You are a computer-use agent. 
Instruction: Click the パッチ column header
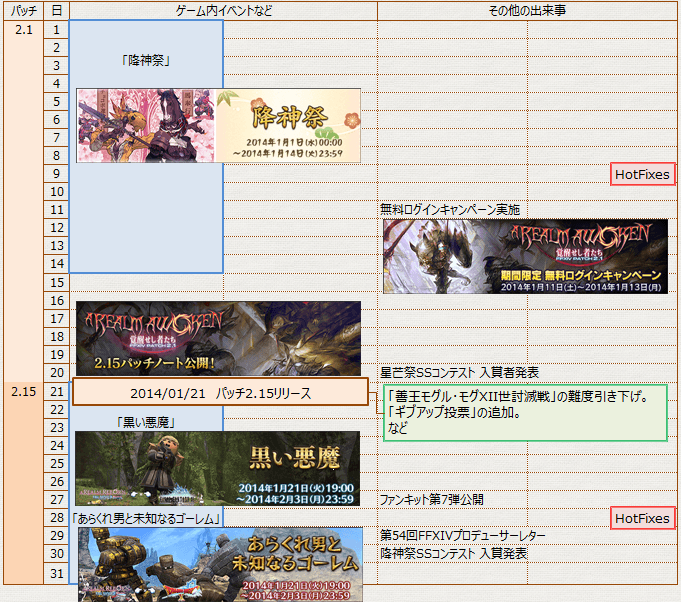click(23, 11)
